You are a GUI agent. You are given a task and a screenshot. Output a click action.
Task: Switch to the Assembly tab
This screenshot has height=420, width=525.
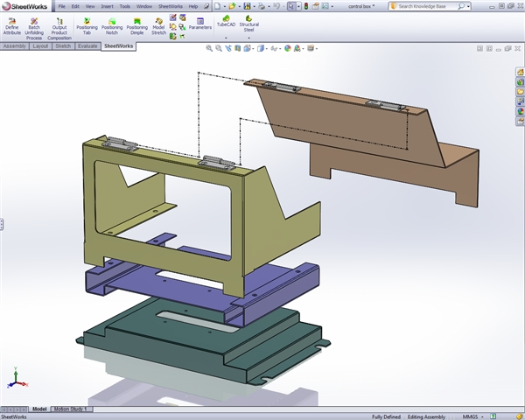[x=15, y=45]
